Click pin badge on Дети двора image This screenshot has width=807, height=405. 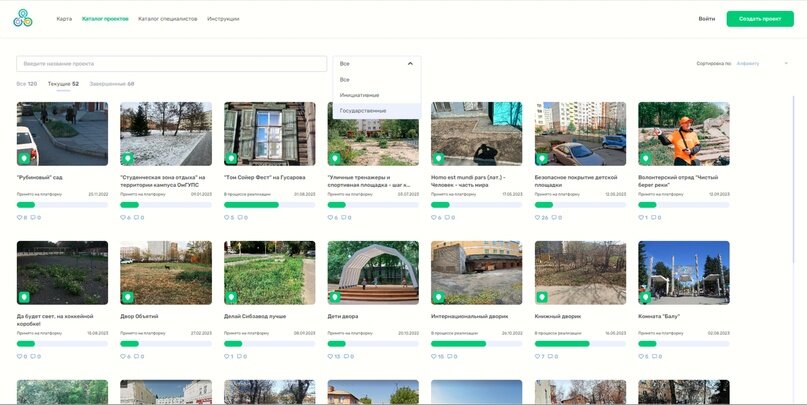click(x=335, y=297)
